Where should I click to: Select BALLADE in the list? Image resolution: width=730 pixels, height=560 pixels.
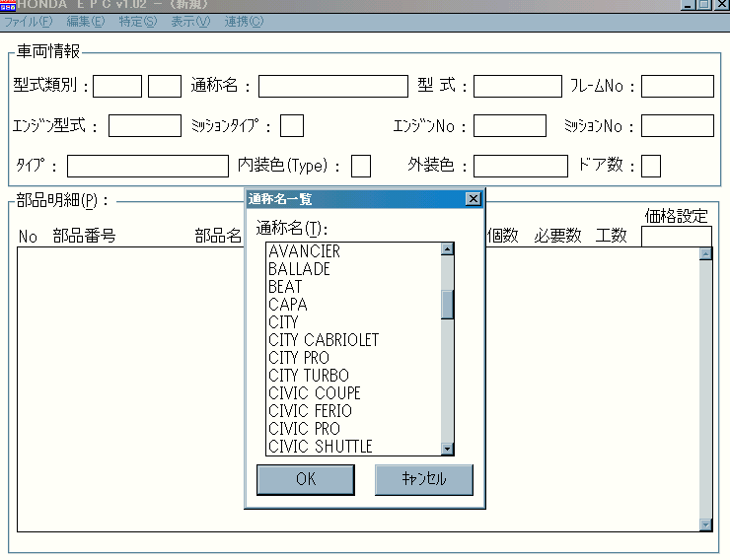click(354, 269)
